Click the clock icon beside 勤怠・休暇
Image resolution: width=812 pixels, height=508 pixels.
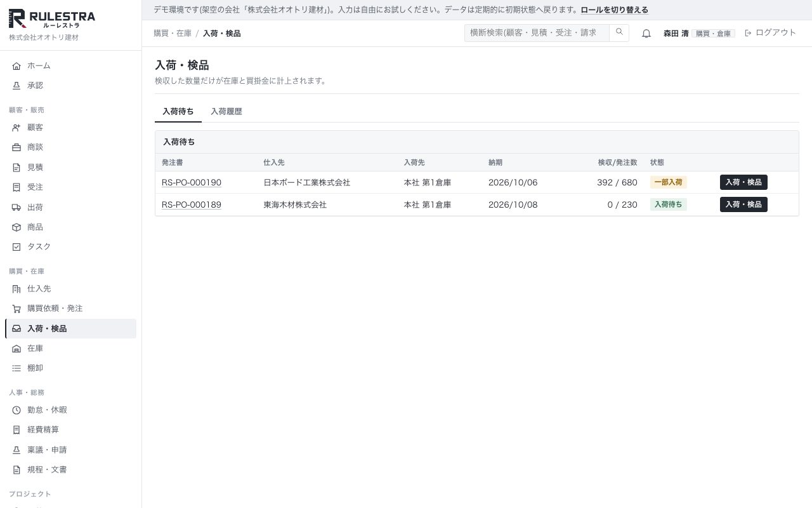16,410
